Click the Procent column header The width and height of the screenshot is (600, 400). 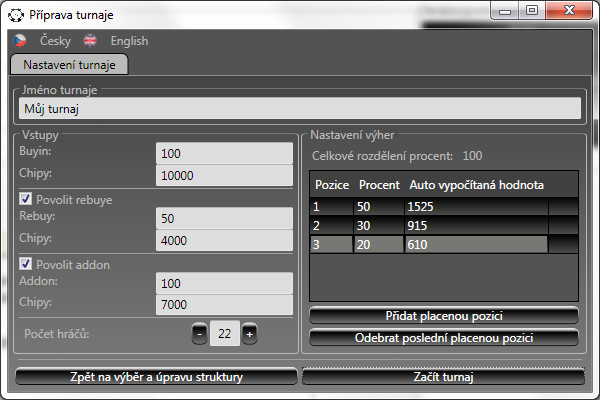[379, 185]
